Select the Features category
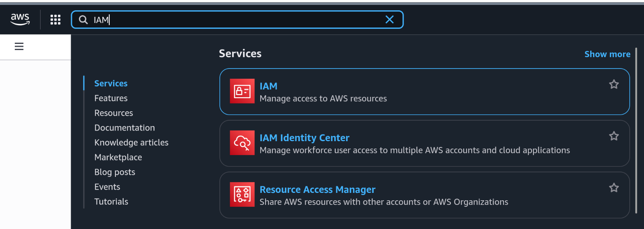644x229 pixels. click(111, 98)
